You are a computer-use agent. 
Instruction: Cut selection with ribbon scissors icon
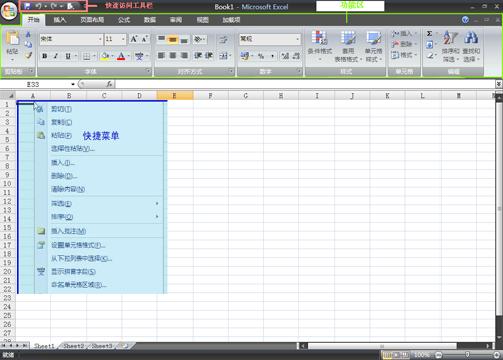(x=28, y=35)
